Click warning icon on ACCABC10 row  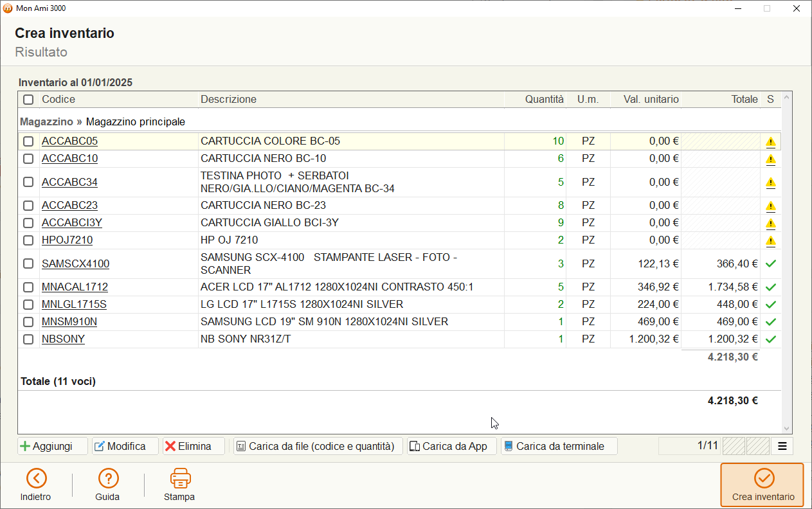770,159
